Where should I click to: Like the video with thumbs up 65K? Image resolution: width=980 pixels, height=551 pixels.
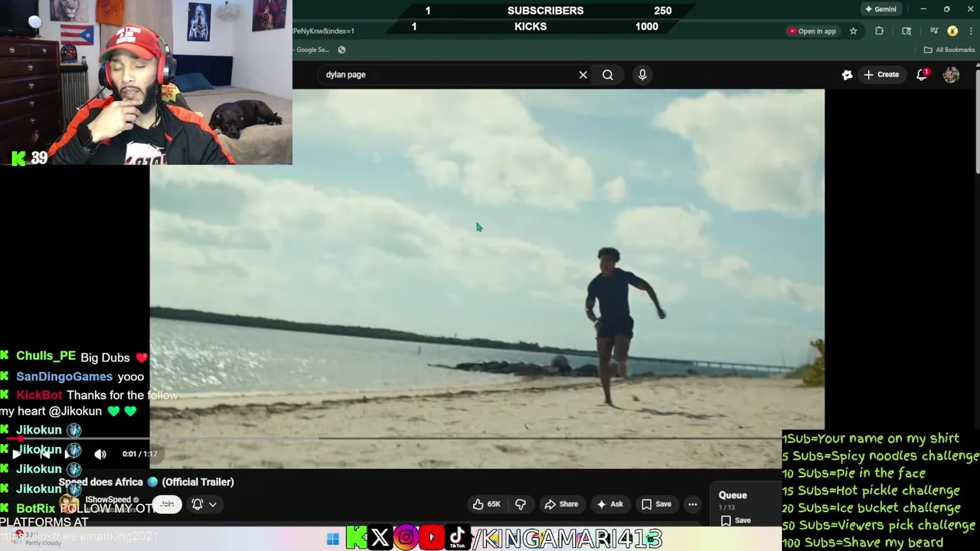[x=486, y=504]
